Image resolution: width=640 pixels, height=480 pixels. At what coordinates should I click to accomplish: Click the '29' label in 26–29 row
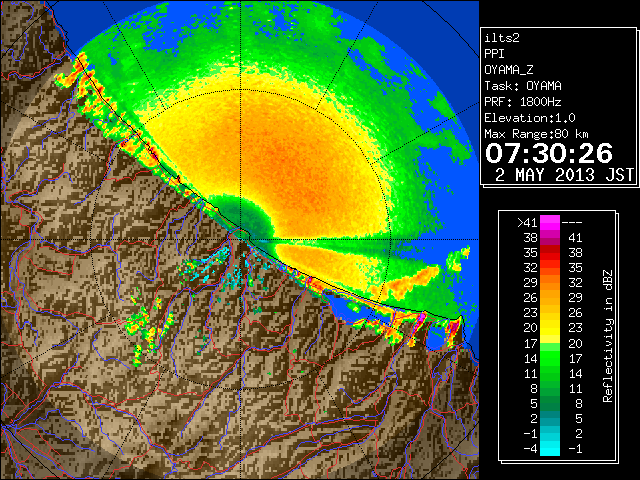point(575,298)
